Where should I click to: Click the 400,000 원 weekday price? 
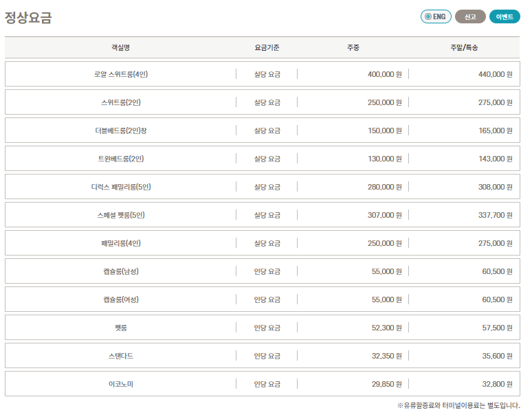(x=385, y=74)
